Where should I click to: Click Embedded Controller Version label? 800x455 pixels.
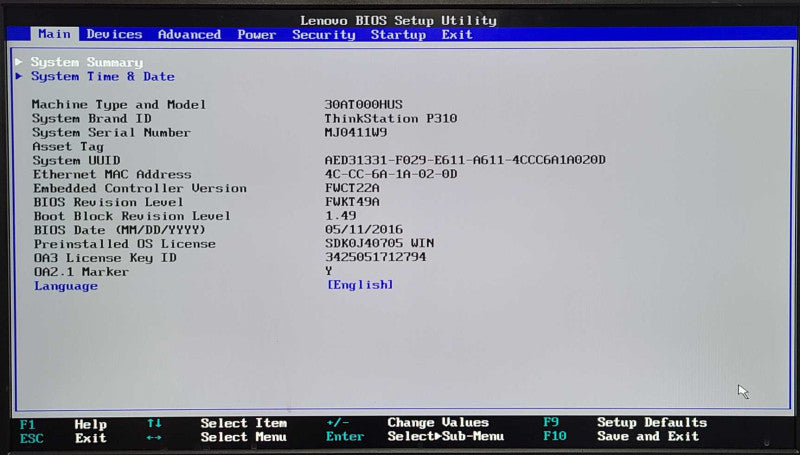[140, 188]
